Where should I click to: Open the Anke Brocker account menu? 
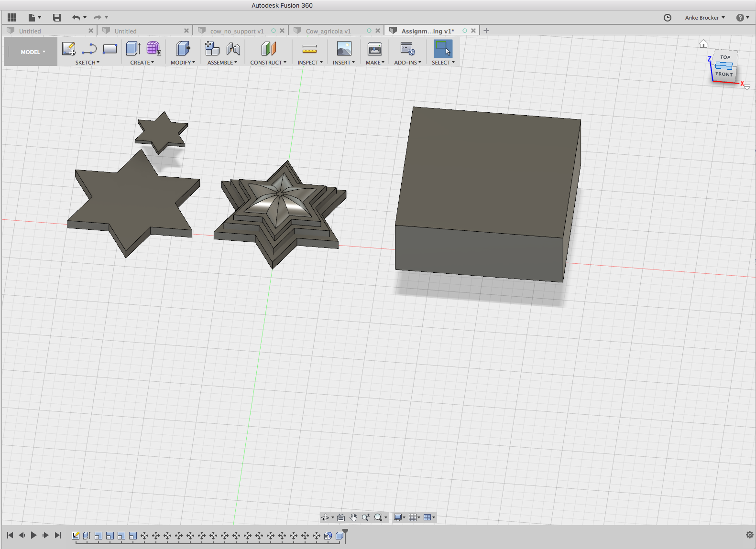pyautogui.click(x=705, y=18)
